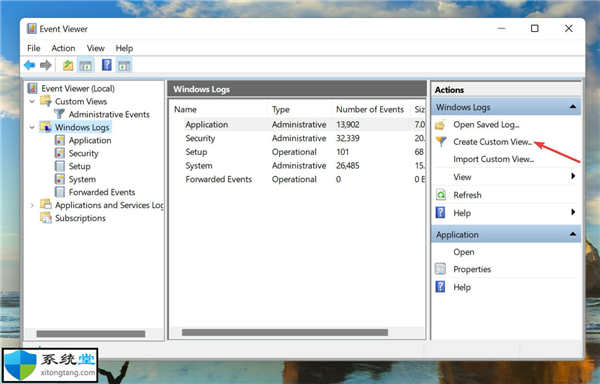
Task: Click the Properties icon under Application
Action: 440,269
